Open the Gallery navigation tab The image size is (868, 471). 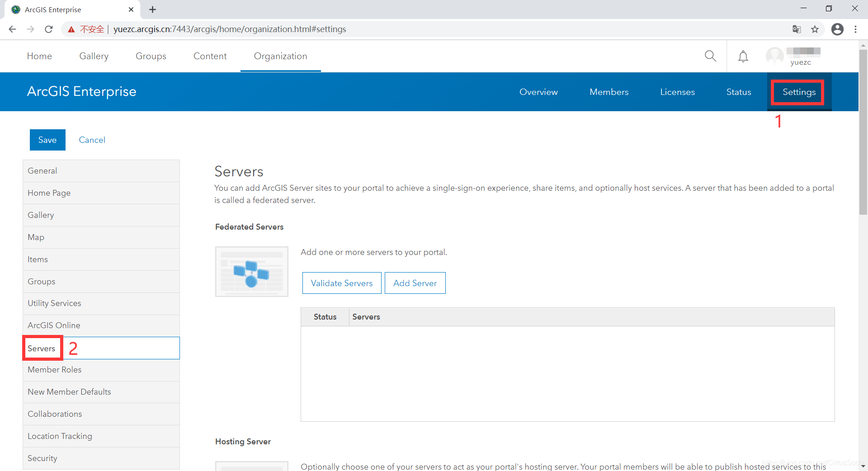(94, 56)
